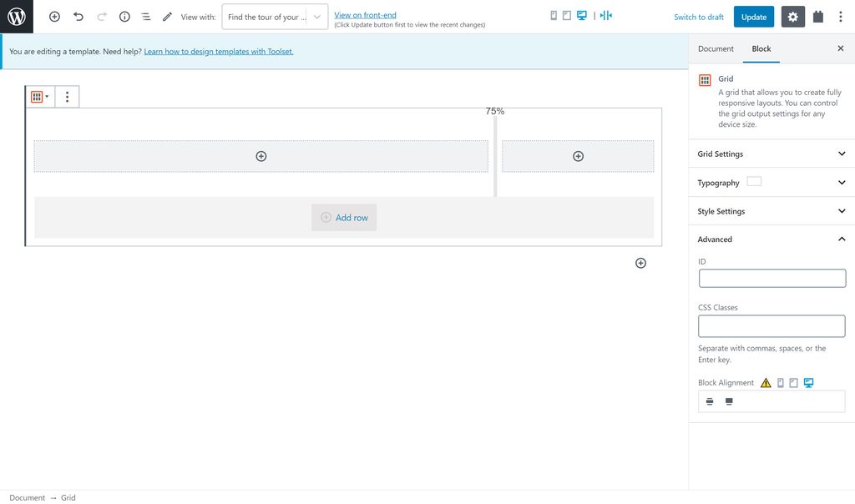855x504 pixels.
Task: Click the Add row button
Action: [x=344, y=218]
